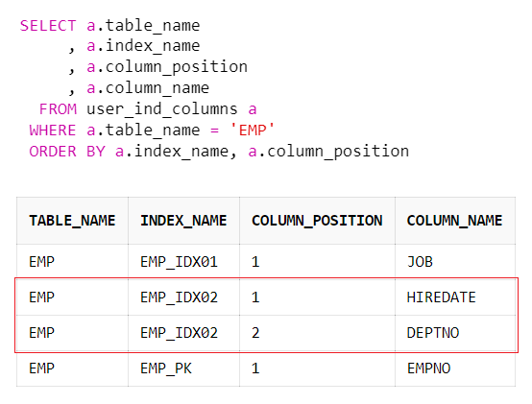Click the WHERE keyword in the query
Screen dimensions: 532x404
point(53,131)
